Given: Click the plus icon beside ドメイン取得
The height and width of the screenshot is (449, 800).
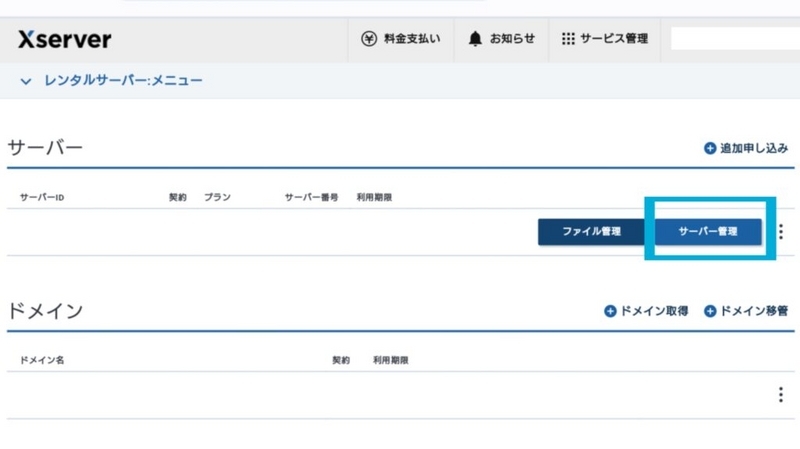Looking at the screenshot, I should pos(610,311).
